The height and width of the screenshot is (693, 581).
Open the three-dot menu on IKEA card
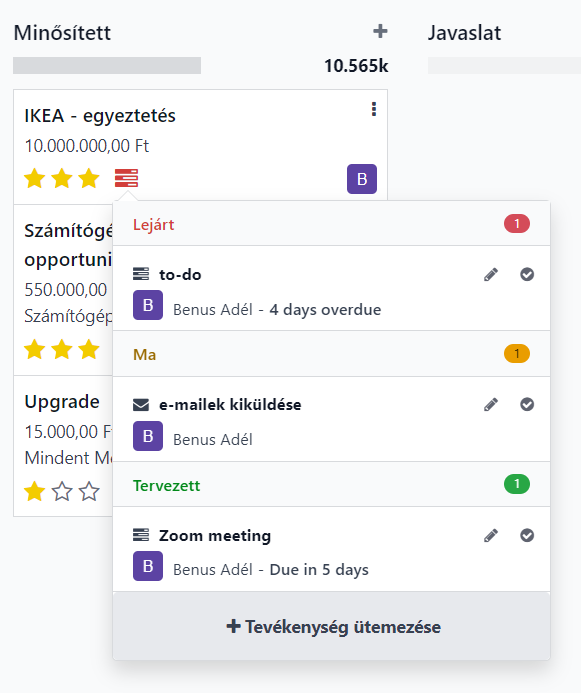pyautogui.click(x=374, y=109)
